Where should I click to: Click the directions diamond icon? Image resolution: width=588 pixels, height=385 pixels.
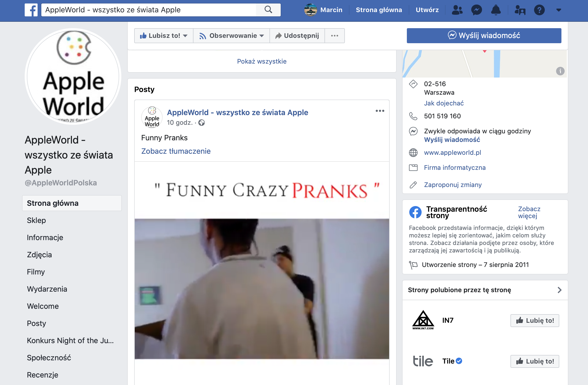click(x=413, y=84)
